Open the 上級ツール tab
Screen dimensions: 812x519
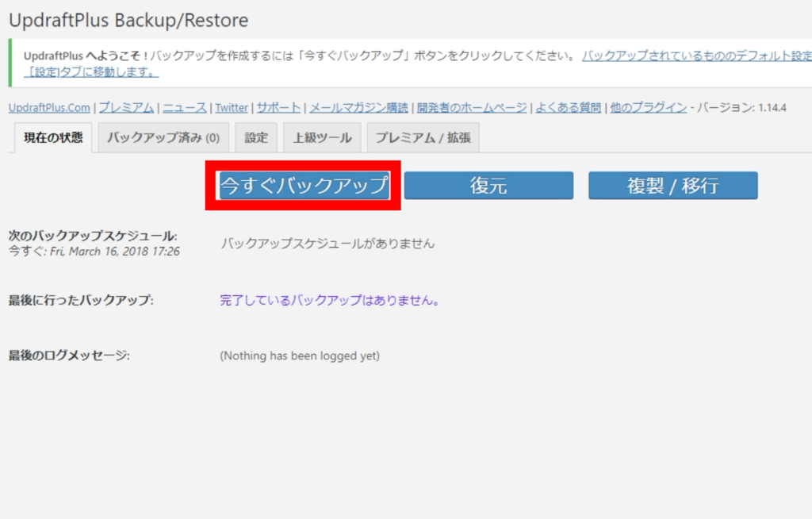(x=322, y=138)
